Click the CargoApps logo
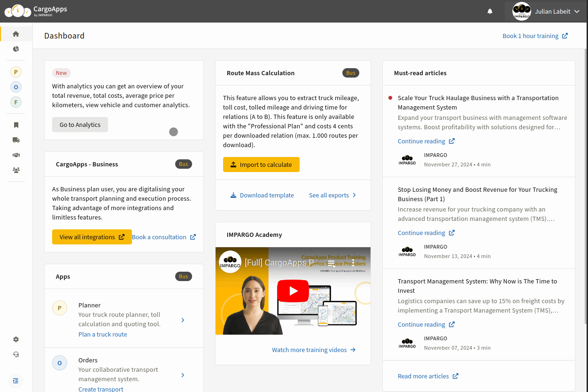588x392 pixels. (36, 11)
